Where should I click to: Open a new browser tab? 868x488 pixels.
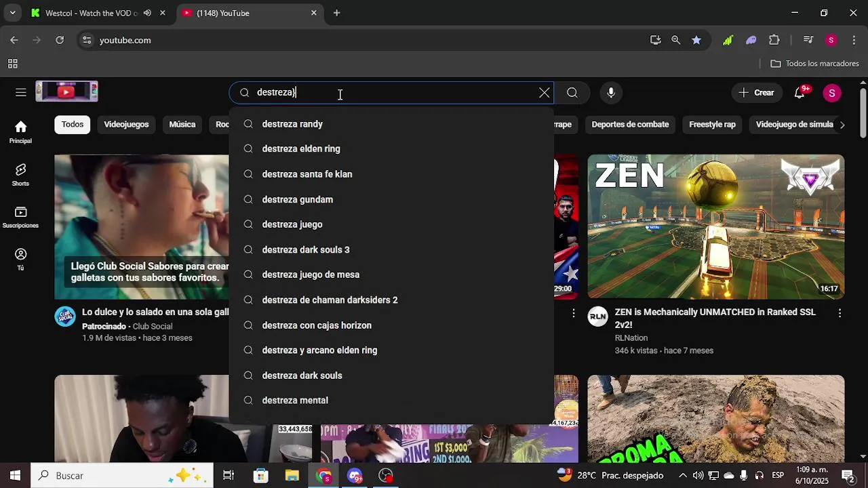coord(336,13)
